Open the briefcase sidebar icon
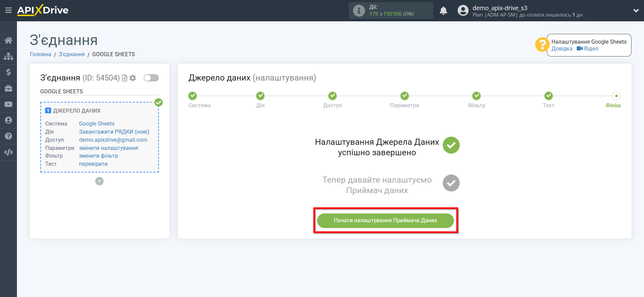 click(8, 88)
